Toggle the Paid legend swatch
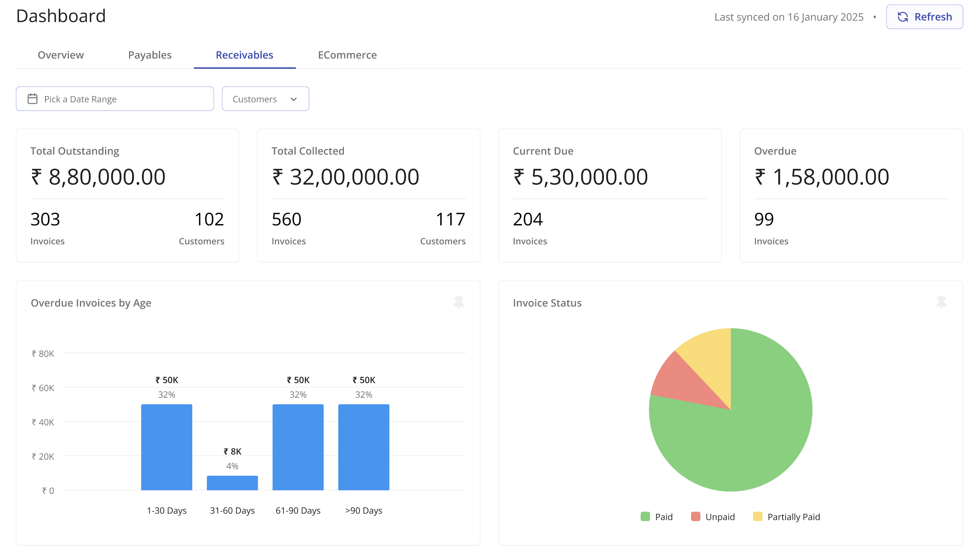This screenshot has height=560, width=979. 645,517
